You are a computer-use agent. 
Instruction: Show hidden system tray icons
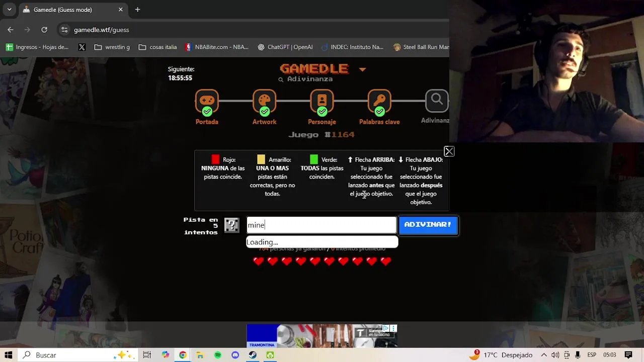544,355
